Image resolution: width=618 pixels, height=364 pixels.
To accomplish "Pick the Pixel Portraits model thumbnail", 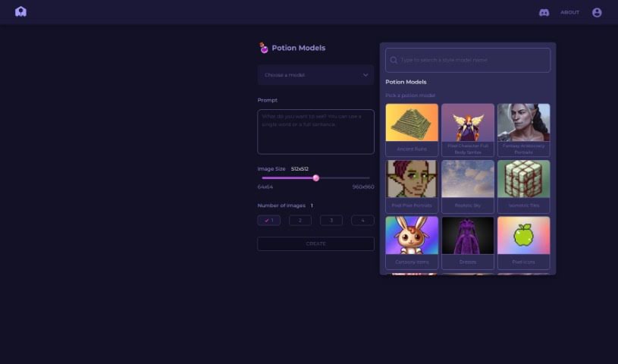I will pyautogui.click(x=412, y=187).
